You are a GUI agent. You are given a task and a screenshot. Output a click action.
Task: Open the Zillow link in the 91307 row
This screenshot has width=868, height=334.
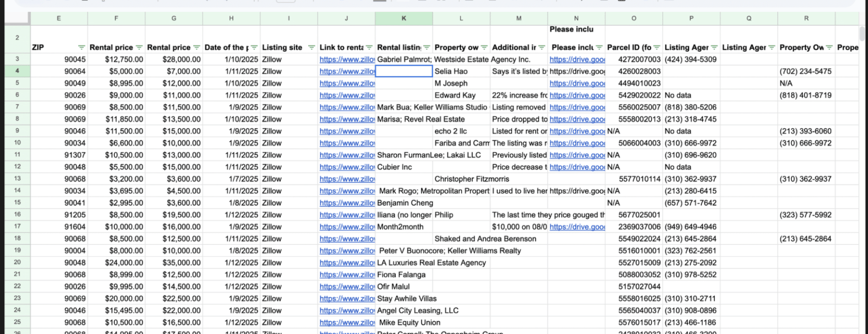[x=347, y=155]
